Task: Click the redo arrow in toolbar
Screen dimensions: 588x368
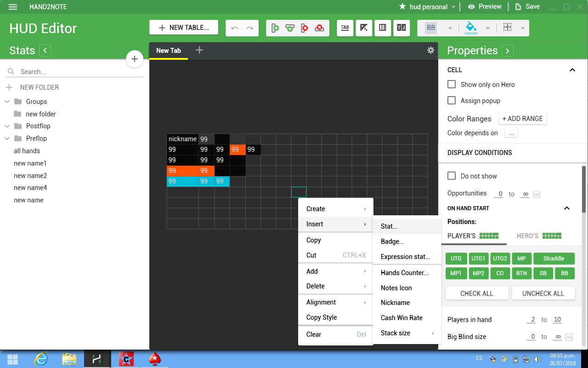Action: point(249,28)
